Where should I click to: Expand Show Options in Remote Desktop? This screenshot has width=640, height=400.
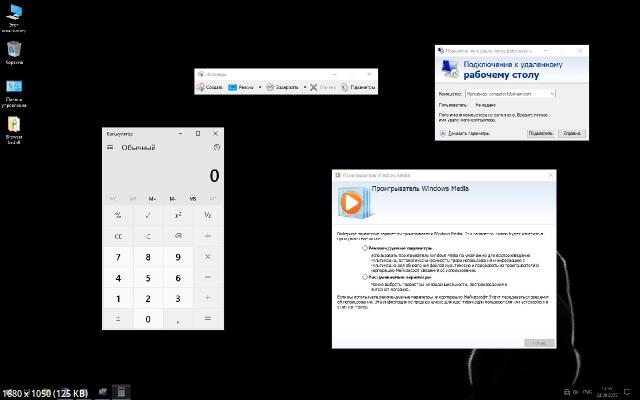[443, 132]
